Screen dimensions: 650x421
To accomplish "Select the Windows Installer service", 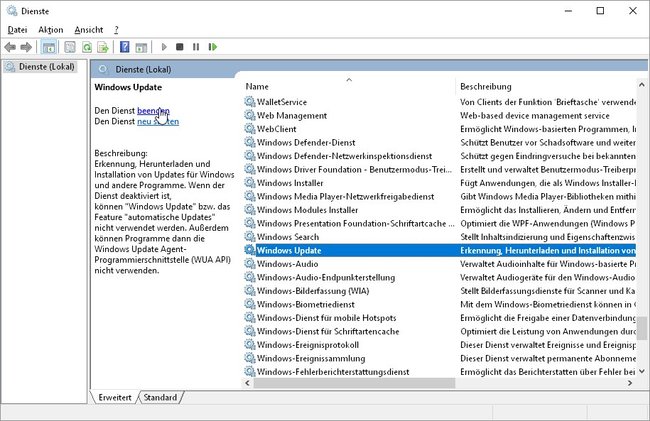I will (x=439, y=182).
